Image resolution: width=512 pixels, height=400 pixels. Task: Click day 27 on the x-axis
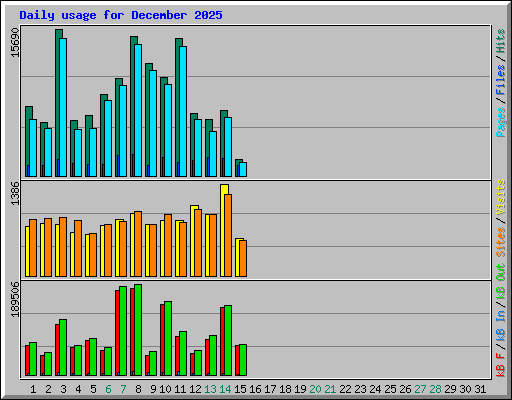pos(420,389)
